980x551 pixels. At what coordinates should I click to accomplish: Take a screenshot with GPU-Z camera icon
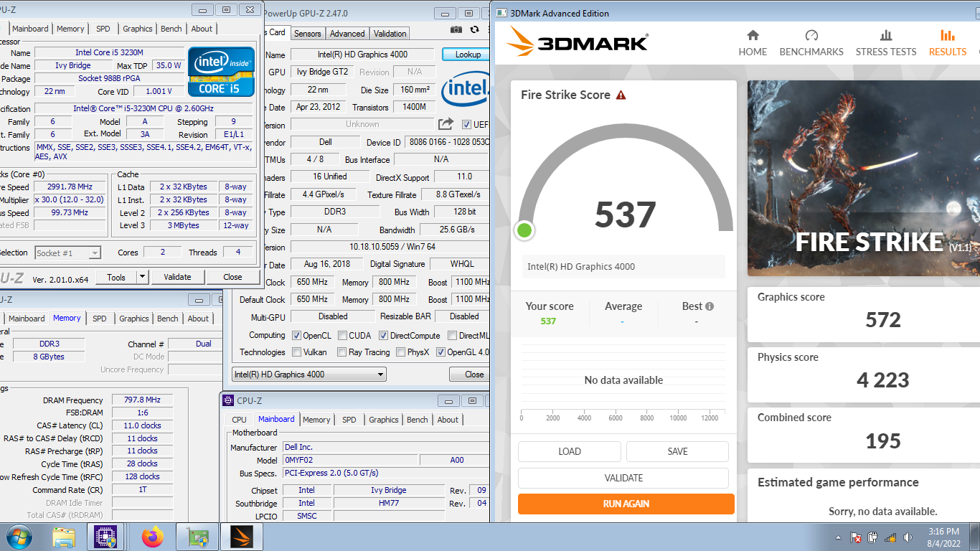click(456, 29)
